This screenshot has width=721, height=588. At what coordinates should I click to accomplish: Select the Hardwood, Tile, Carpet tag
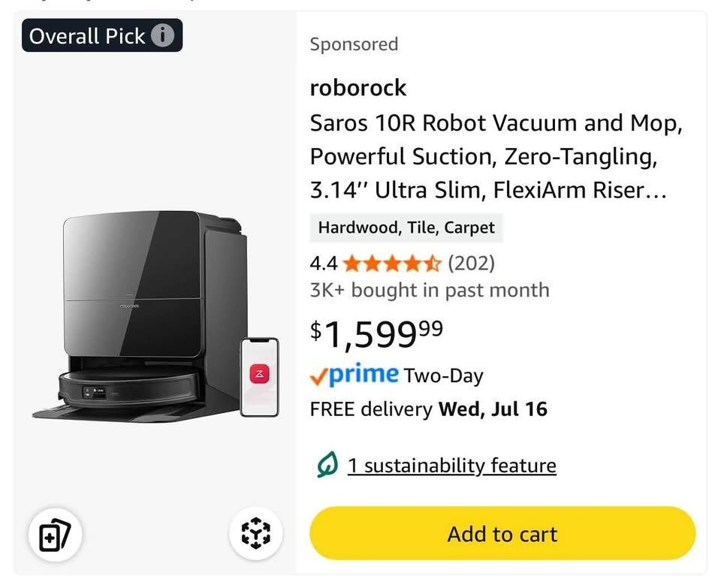406,228
